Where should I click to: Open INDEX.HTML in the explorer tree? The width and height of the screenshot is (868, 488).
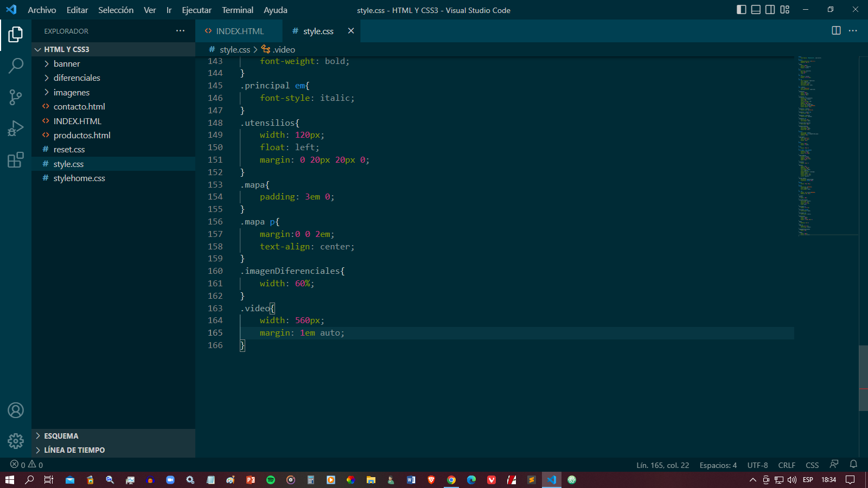[113, 121]
